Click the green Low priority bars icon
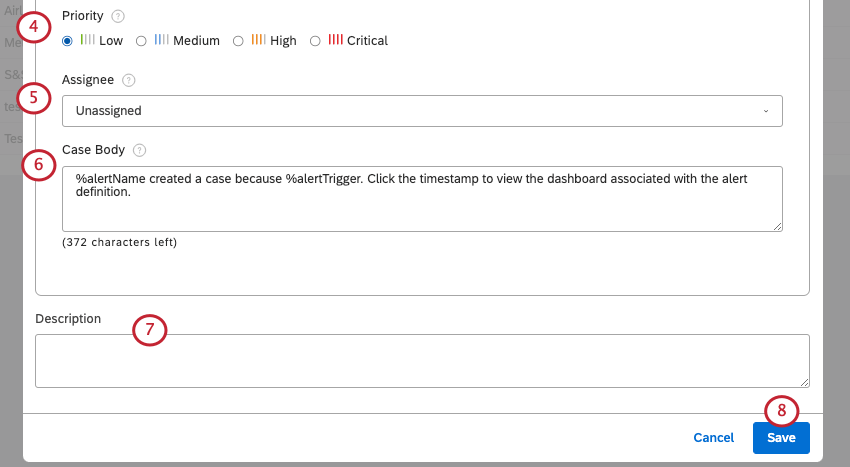This screenshot has height=467, width=850. (87, 40)
